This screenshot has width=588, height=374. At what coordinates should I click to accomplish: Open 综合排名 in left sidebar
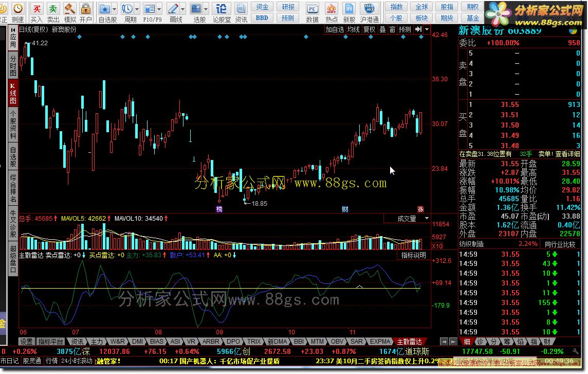13,188
